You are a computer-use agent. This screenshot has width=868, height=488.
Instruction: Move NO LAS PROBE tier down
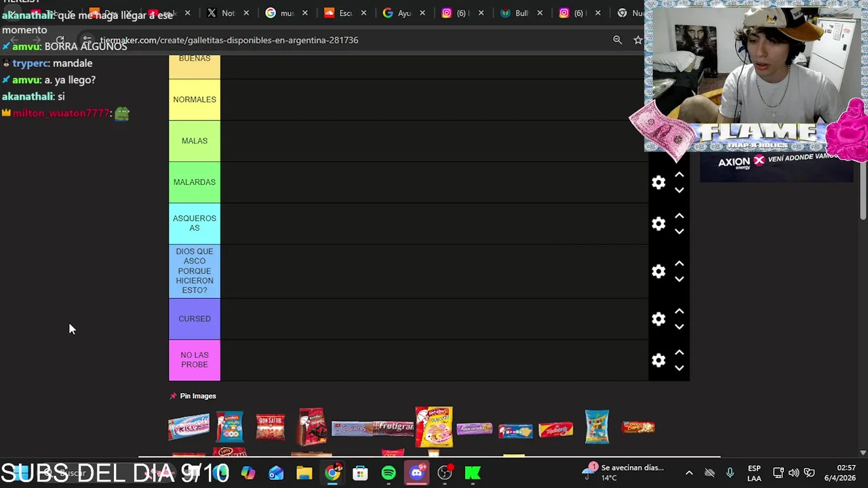679,368
